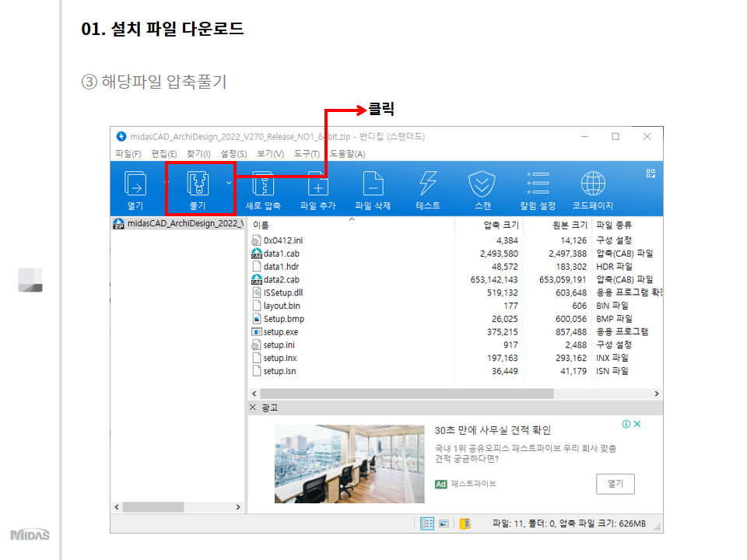Click the ISSetup.dll file icon
The image size is (747, 560).
[257, 292]
